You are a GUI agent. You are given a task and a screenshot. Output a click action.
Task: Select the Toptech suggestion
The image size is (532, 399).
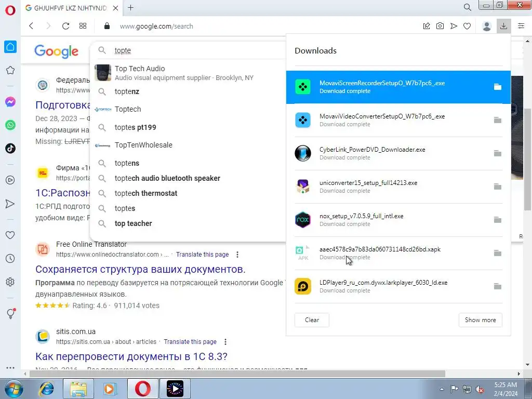[188, 109]
